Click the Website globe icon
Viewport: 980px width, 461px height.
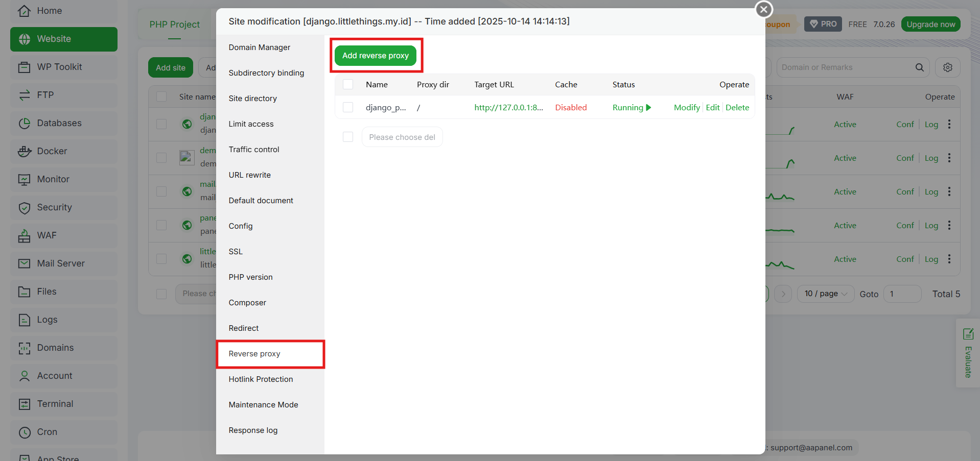(24, 39)
